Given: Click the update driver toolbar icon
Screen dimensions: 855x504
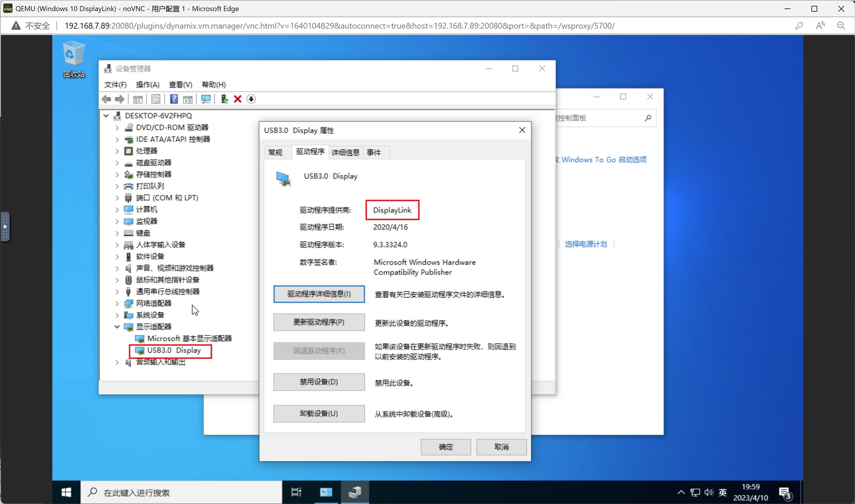Looking at the screenshot, I should [224, 99].
